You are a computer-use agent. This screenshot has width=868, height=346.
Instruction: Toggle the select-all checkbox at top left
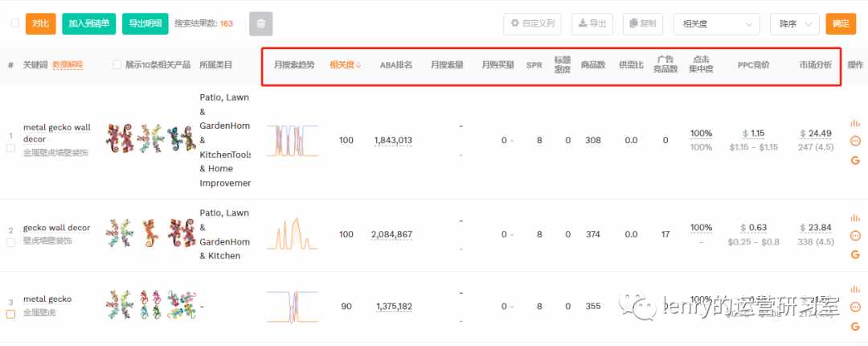click(15, 23)
